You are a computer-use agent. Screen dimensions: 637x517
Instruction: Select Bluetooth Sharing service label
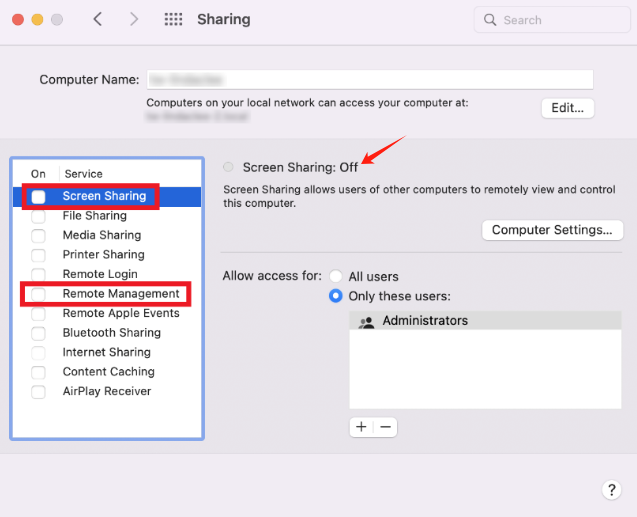pyautogui.click(x=112, y=333)
